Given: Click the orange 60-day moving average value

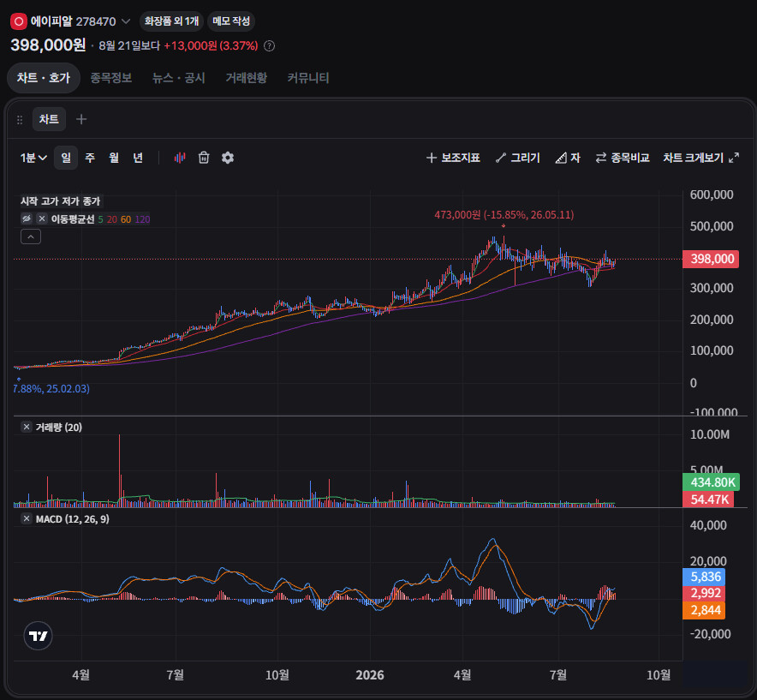Looking at the screenshot, I should pos(126,219).
